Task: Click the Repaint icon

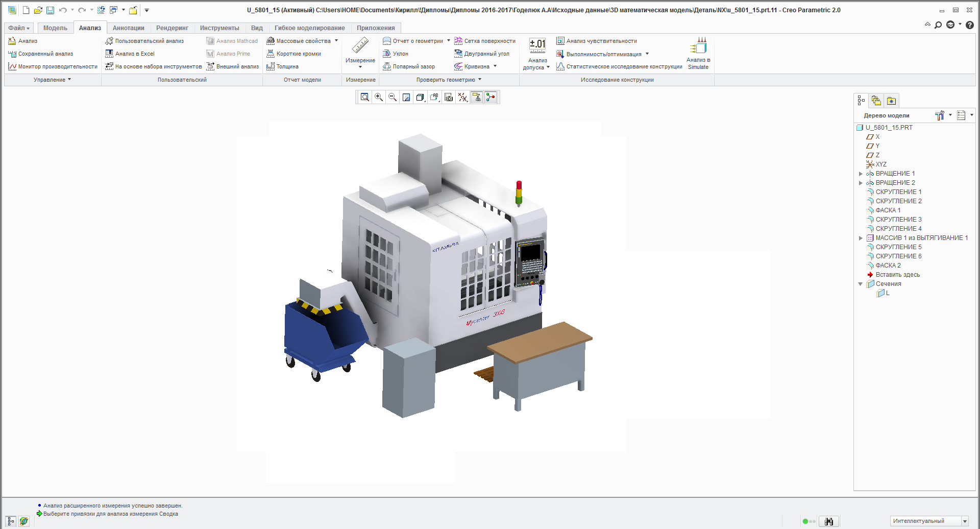Action: coord(406,97)
